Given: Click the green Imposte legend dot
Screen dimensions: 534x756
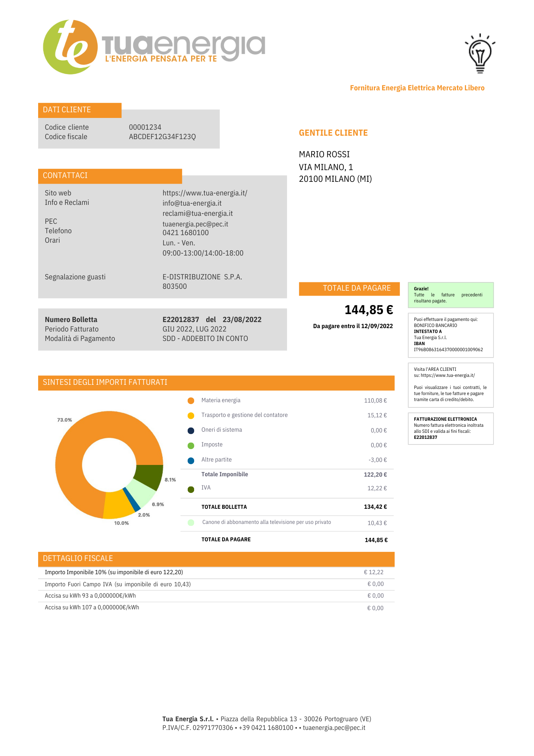Looking at the screenshot, I should click(191, 445).
